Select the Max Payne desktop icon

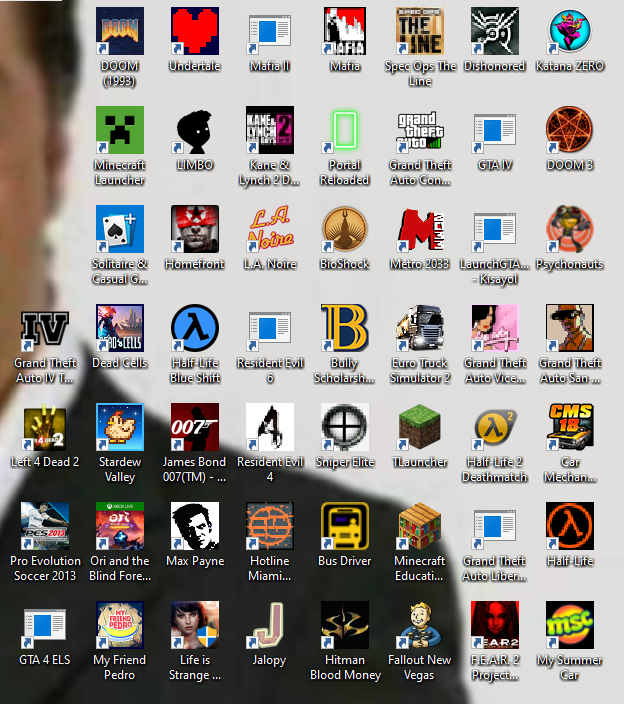(x=195, y=526)
